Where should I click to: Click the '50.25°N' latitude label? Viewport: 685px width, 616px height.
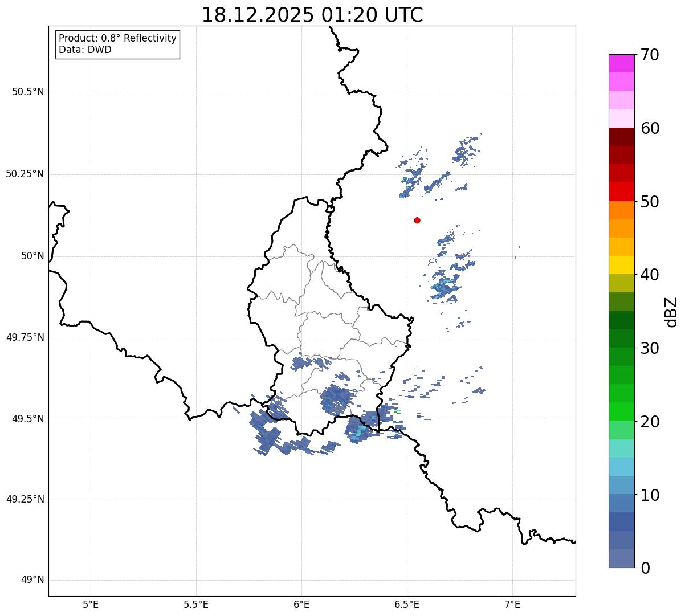coord(25,174)
